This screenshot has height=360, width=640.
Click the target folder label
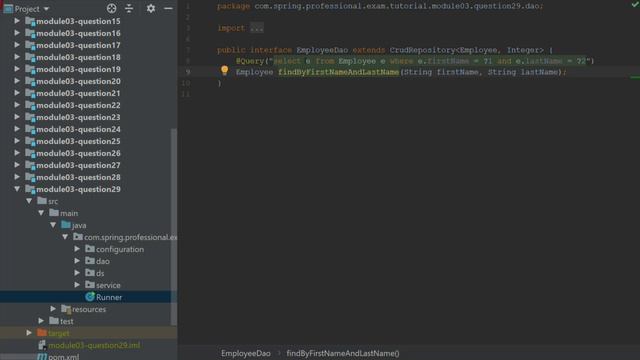coord(58,333)
